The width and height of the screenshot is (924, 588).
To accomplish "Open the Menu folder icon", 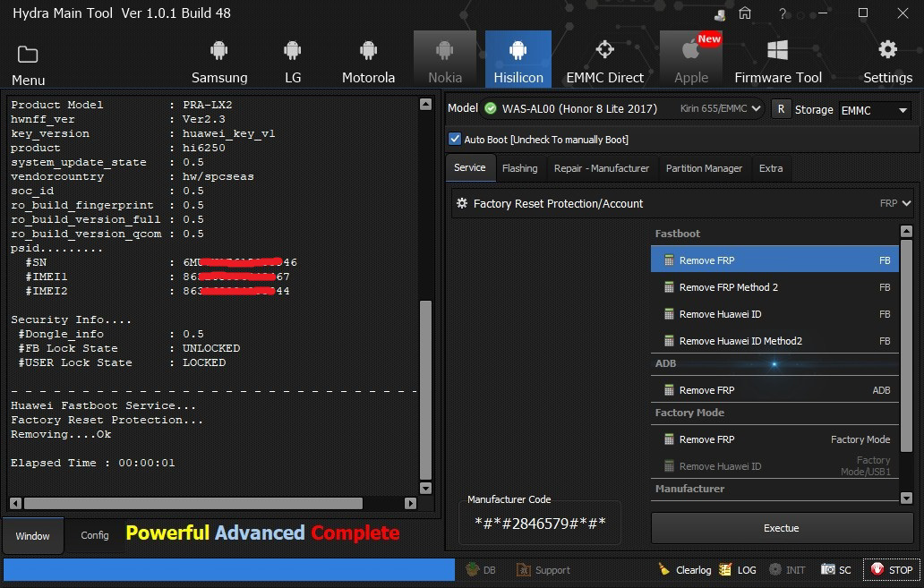I will (28, 55).
